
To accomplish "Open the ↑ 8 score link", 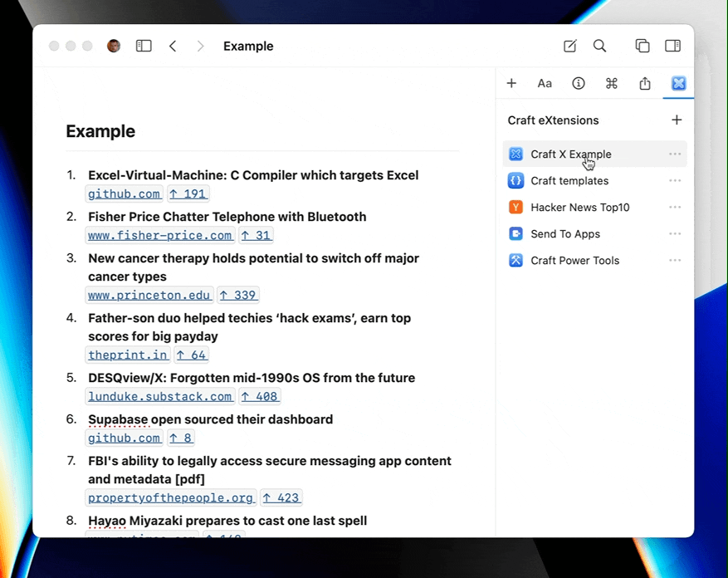I will (180, 438).
